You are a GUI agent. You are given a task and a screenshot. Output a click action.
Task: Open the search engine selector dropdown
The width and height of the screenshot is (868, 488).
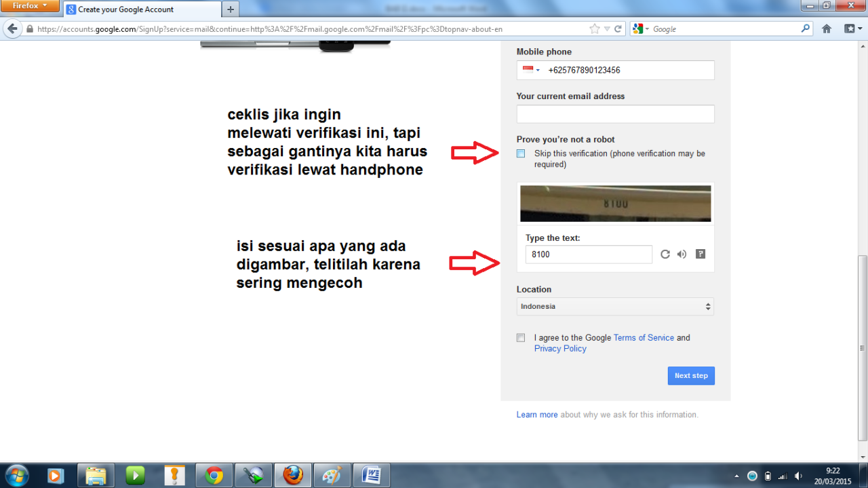point(641,29)
